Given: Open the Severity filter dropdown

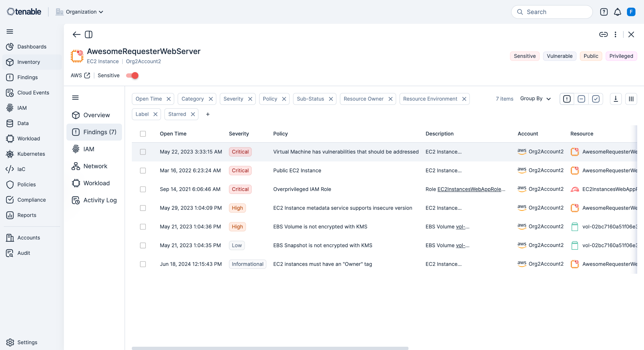Looking at the screenshot, I should point(233,99).
